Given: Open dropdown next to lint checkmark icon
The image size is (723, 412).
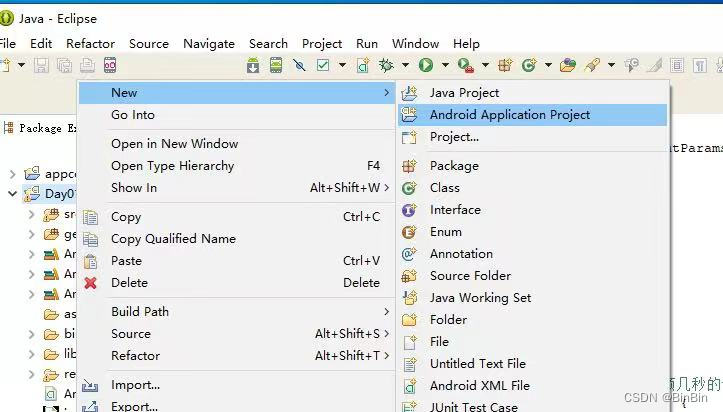Looking at the screenshot, I should pos(342,65).
